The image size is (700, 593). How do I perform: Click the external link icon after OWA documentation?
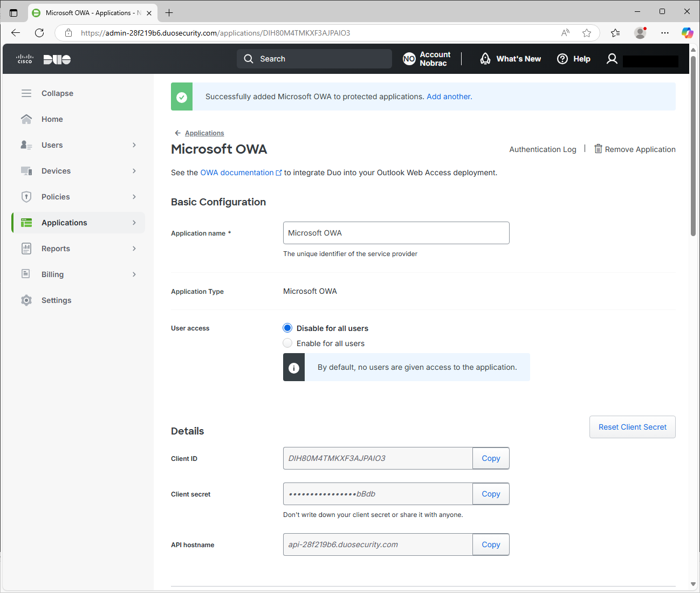279,173
